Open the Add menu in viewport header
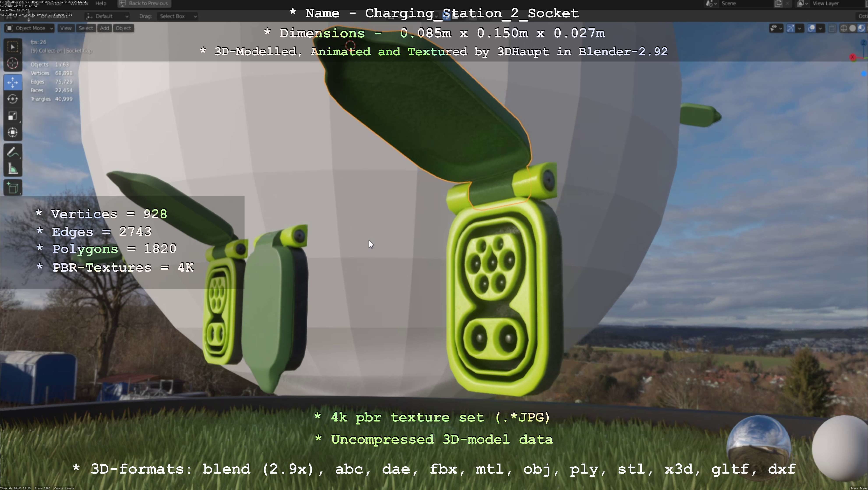Image resolution: width=868 pixels, height=490 pixels. point(104,28)
